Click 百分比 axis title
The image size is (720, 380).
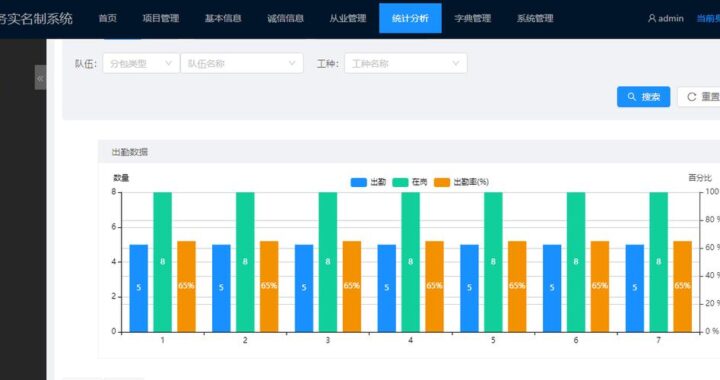click(x=700, y=178)
